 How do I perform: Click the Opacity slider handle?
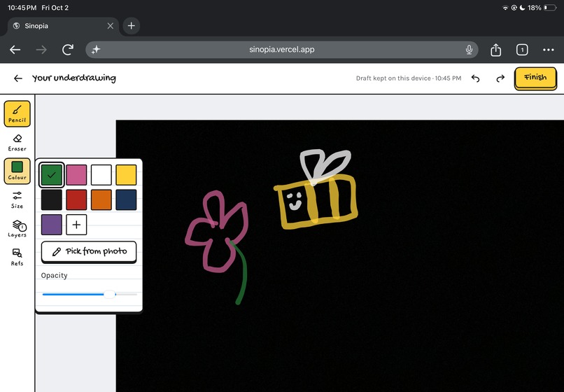click(x=109, y=294)
